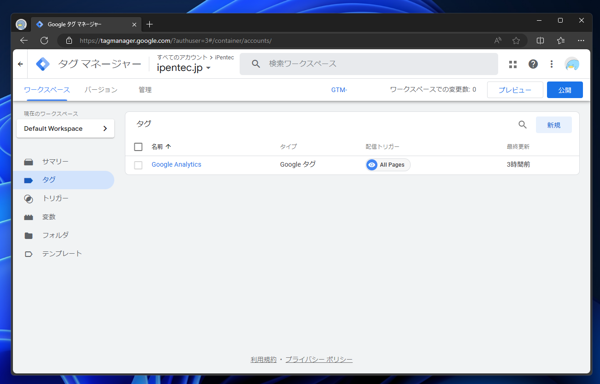Click the search icon in tag list header
Image resolution: width=600 pixels, height=384 pixels.
(x=522, y=125)
